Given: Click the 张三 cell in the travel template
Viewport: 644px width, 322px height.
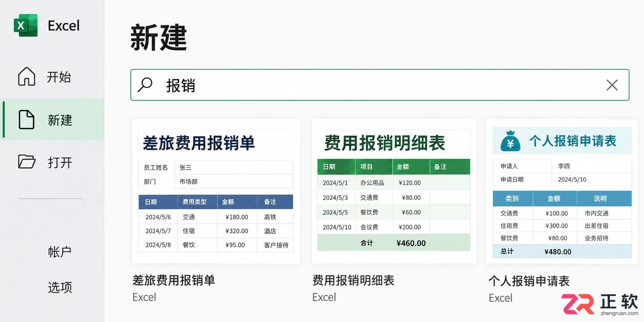Looking at the screenshot, I should pos(233,167).
